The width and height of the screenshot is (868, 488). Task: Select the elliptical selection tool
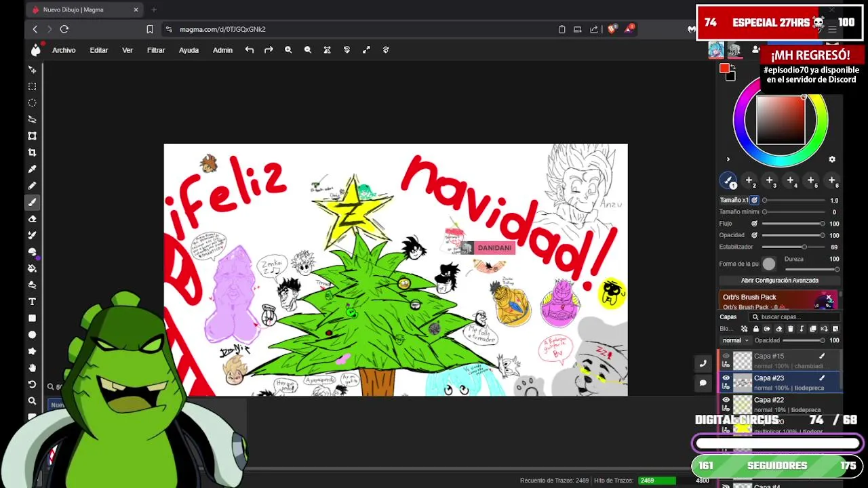[32, 102]
